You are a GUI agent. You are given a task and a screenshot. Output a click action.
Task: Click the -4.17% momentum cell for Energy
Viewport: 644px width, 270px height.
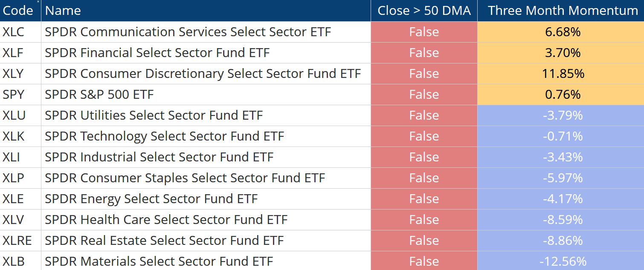(563, 199)
